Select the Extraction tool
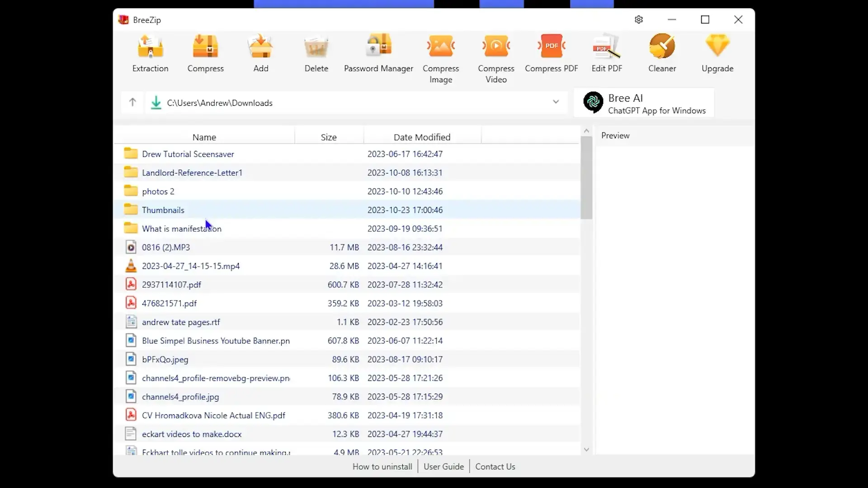 150,53
